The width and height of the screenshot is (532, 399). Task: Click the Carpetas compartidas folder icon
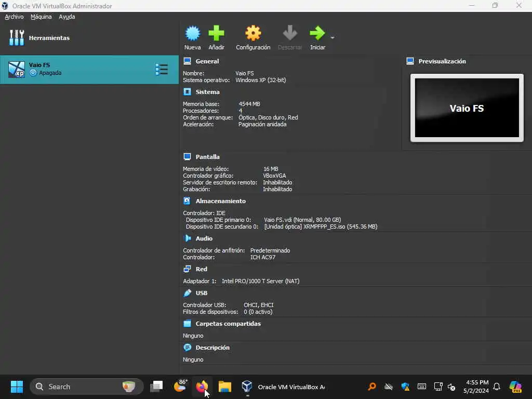pyautogui.click(x=187, y=323)
